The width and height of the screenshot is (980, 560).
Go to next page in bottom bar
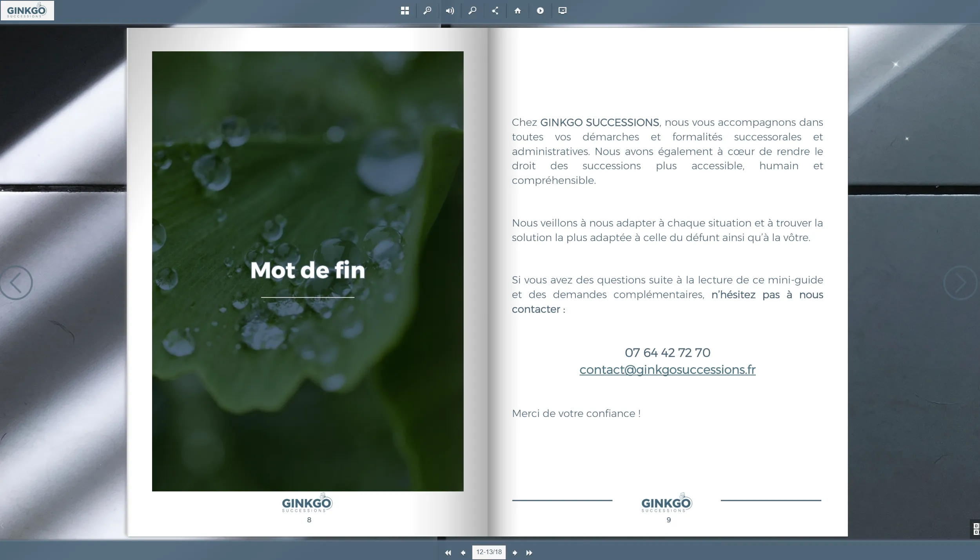(x=515, y=553)
